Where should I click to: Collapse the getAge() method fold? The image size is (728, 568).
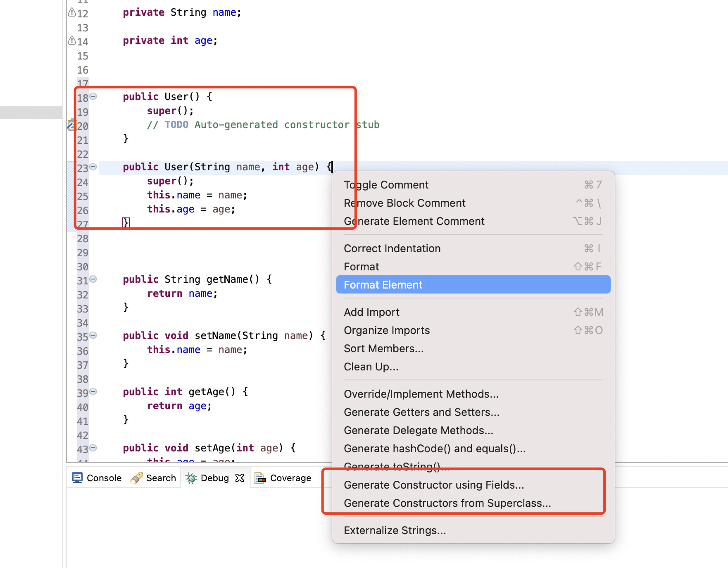click(93, 391)
